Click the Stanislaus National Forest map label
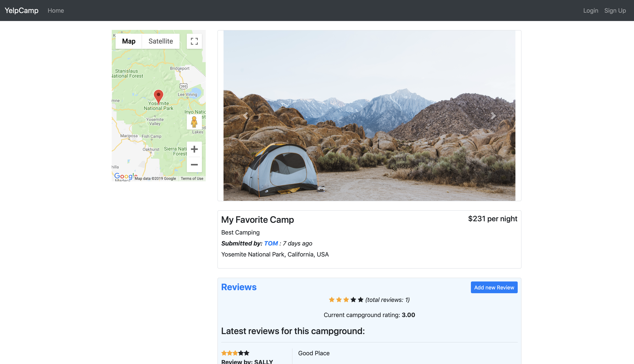 pyautogui.click(x=127, y=73)
